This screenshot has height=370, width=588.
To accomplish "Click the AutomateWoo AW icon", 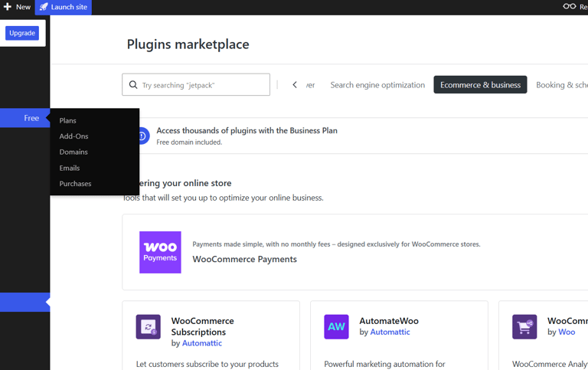I will (336, 326).
